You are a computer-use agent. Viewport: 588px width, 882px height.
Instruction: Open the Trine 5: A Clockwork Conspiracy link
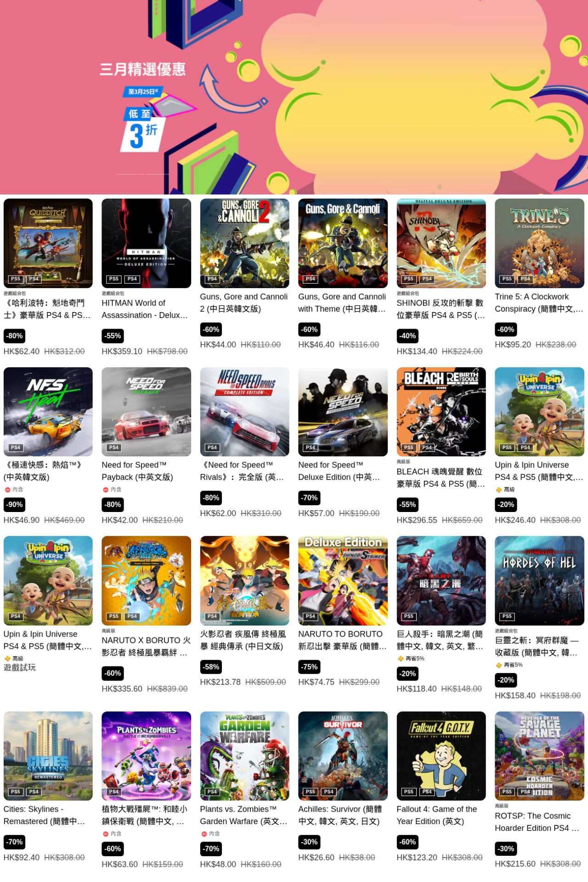[539, 303]
